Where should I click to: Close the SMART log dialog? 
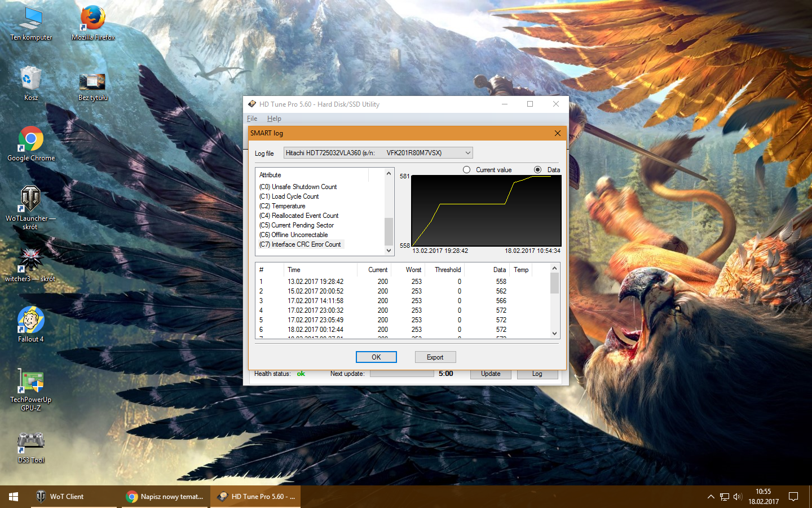[557, 133]
